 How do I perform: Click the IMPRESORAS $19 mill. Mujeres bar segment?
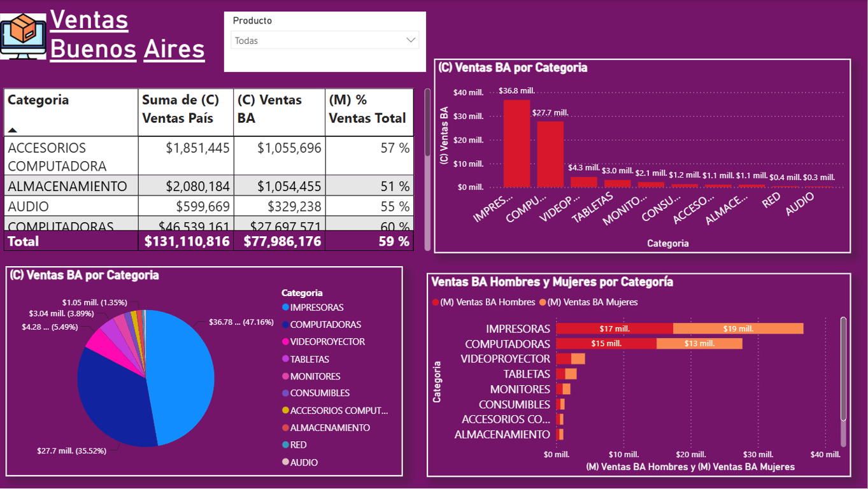(738, 329)
